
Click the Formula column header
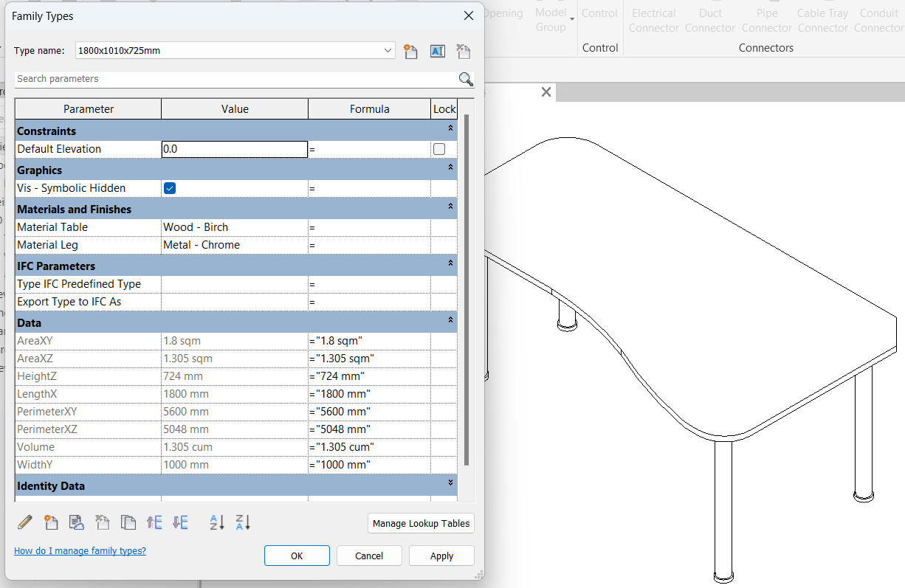pos(370,108)
